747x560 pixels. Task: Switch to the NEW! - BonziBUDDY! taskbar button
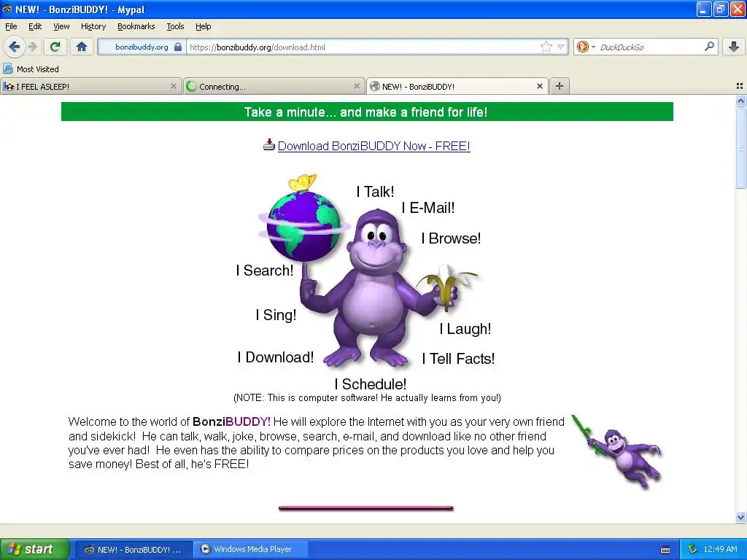coord(134,550)
